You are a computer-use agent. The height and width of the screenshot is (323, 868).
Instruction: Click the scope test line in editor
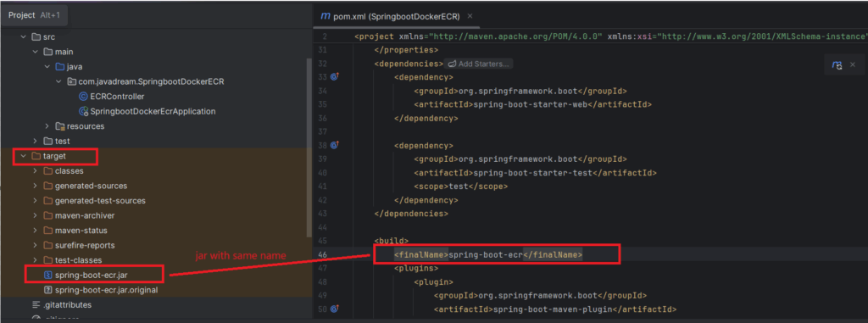(460, 187)
